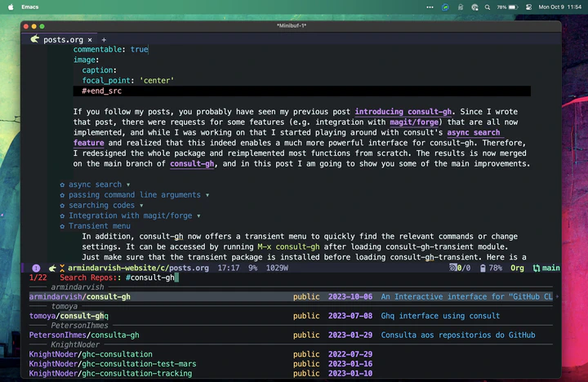Viewport: 588px width, 382px height.
Task: Select KnightNoder/ghc-consultation-test-mars repo
Action: [x=291, y=364]
